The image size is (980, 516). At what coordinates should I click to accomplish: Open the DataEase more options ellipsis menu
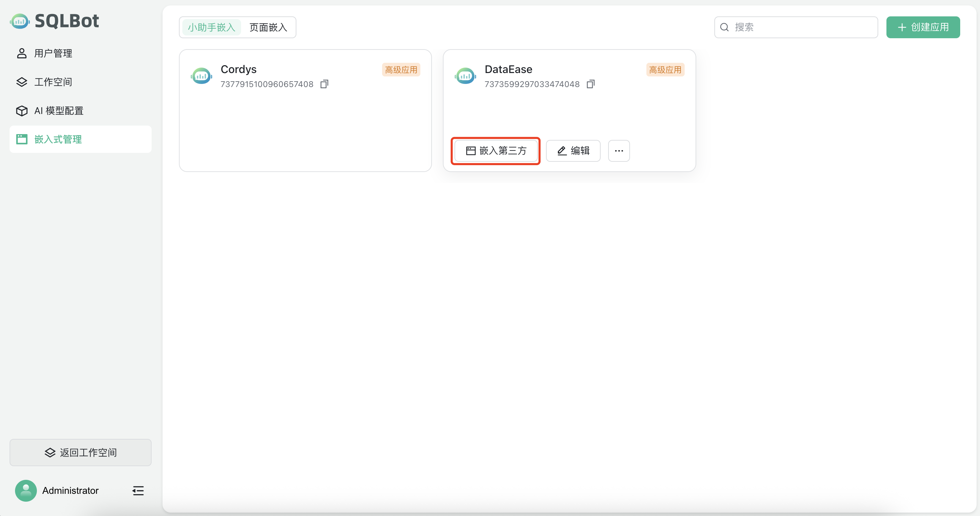point(619,150)
